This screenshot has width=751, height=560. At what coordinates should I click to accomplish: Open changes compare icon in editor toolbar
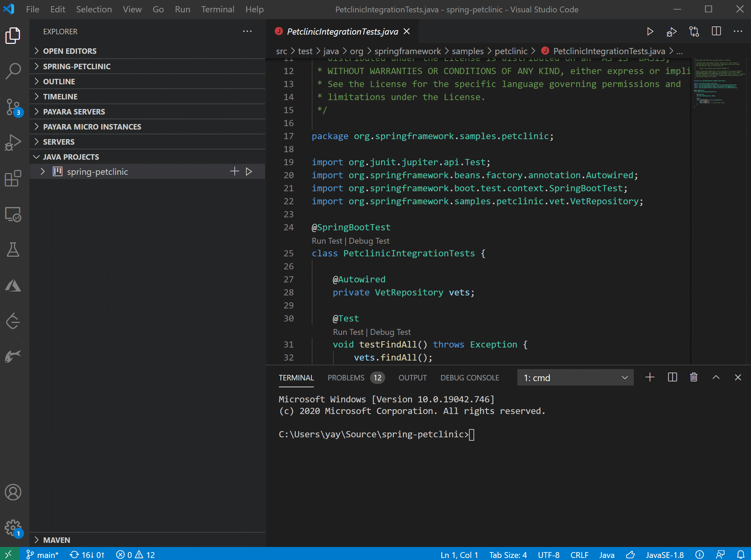point(694,32)
